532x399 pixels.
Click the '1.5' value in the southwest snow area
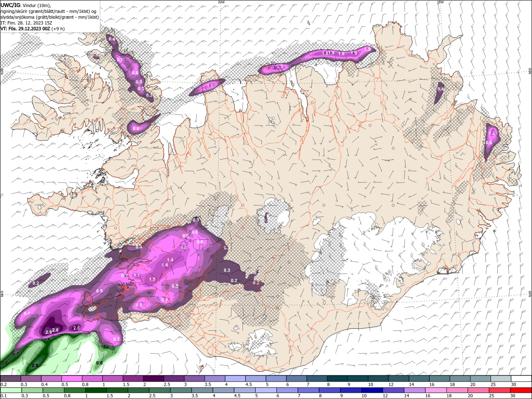point(152,280)
